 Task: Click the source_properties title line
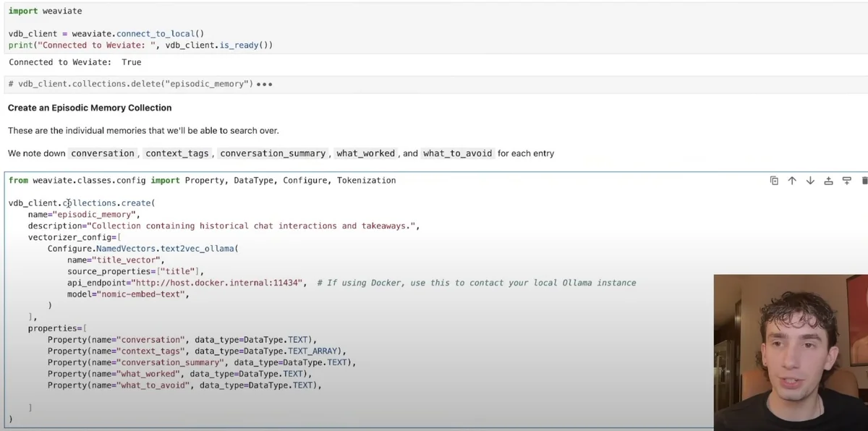[135, 271]
